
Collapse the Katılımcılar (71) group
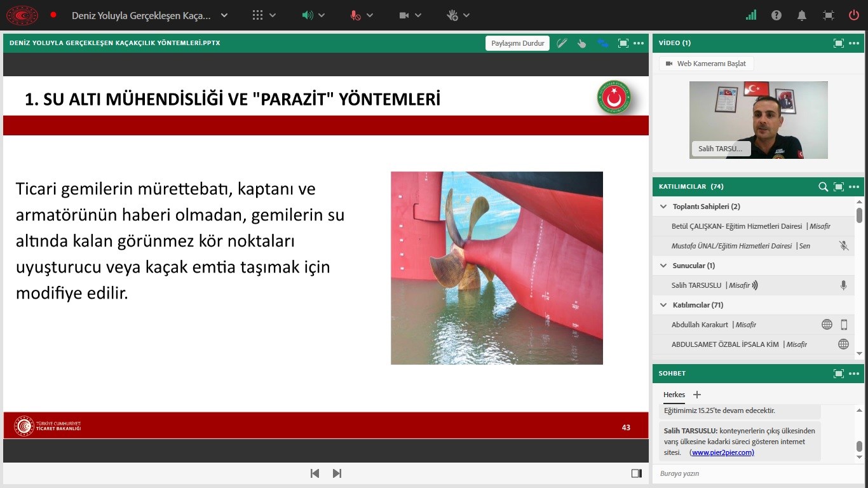663,305
